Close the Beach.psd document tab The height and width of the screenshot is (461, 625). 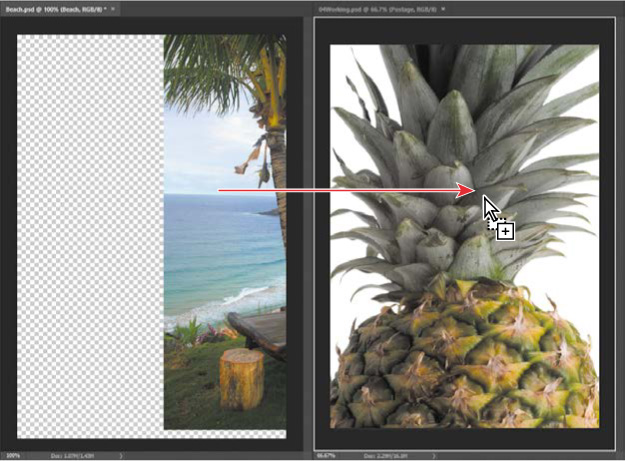tap(113, 9)
